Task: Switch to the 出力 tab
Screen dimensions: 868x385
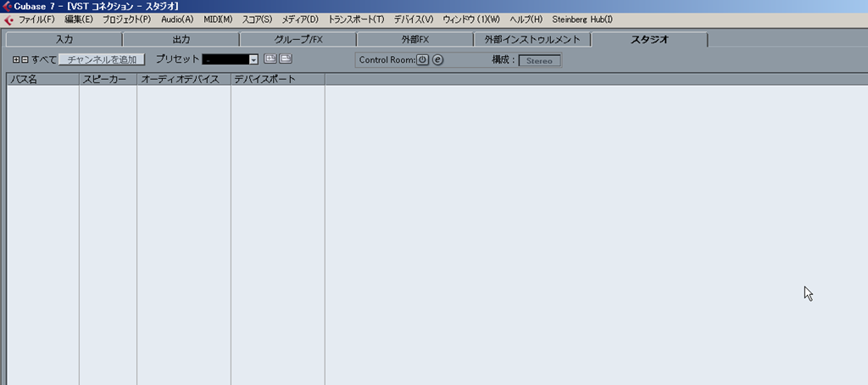Action: click(181, 39)
